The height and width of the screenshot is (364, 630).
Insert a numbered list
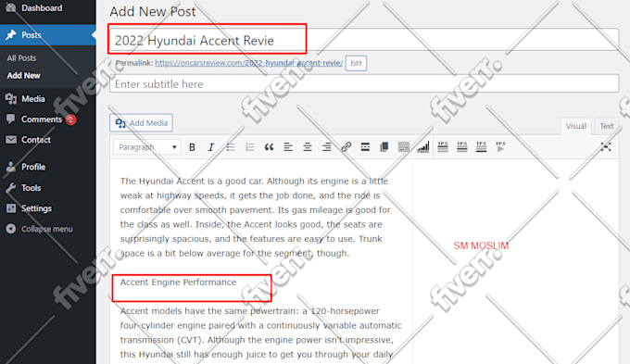pyautogui.click(x=250, y=147)
